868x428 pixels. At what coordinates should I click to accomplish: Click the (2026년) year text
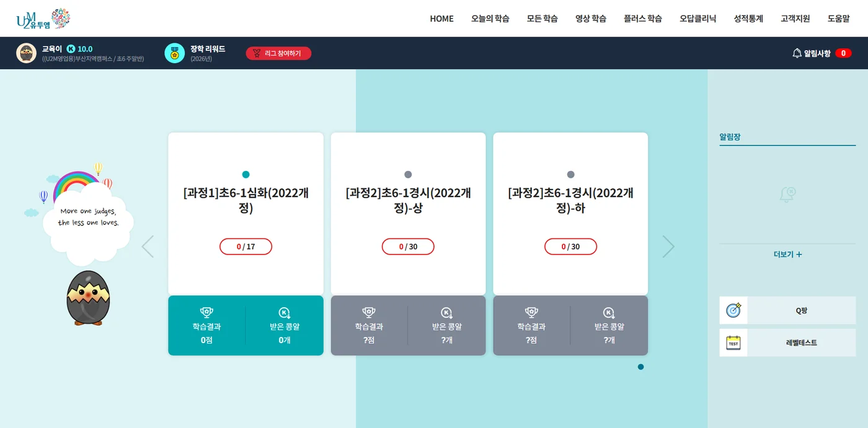tap(201, 59)
